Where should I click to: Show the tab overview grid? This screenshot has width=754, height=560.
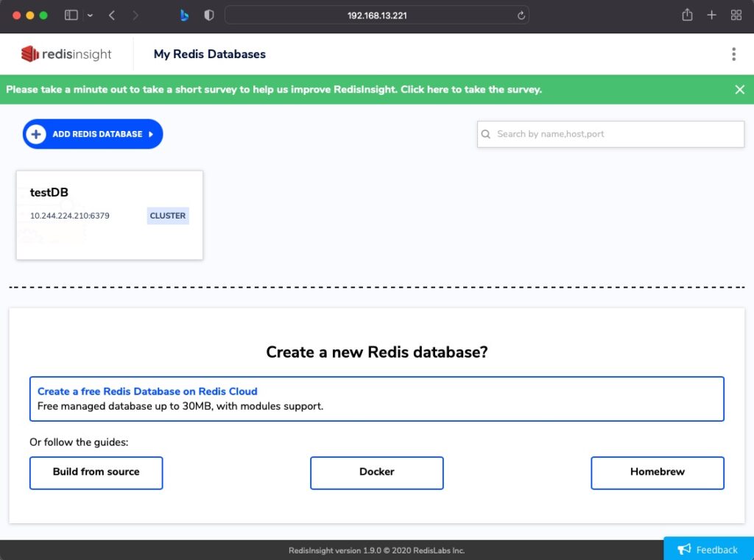click(x=736, y=15)
